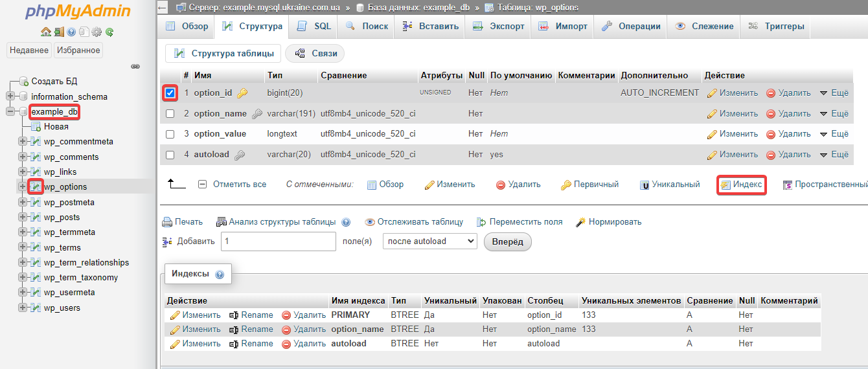Click the help icon next to Индексы

click(x=220, y=274)
